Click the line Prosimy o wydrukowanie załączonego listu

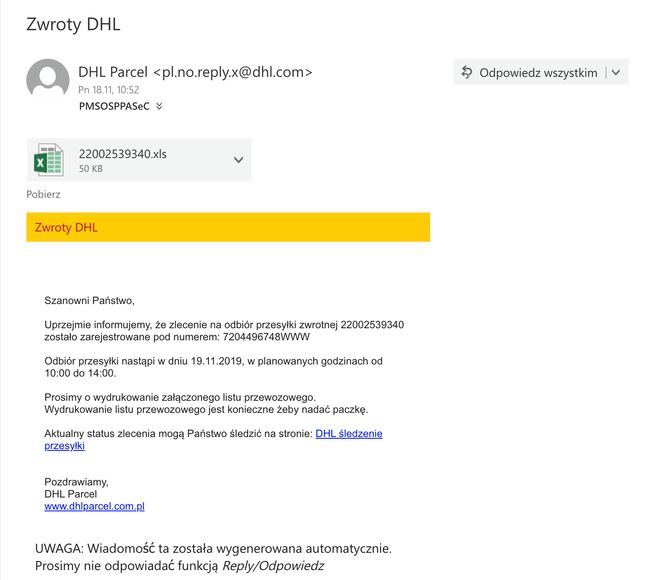coord(180,398)
